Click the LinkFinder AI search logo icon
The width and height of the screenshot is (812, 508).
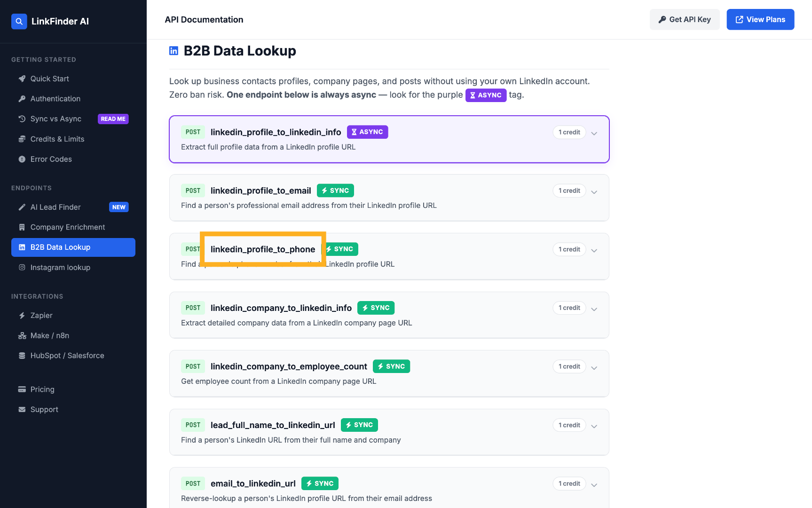(x=19, y=21)
